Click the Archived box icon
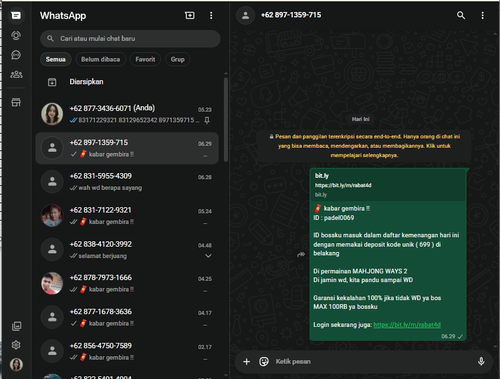Image resolution: width=500 pixels, height=379 pixels. [x=52, y=82]
